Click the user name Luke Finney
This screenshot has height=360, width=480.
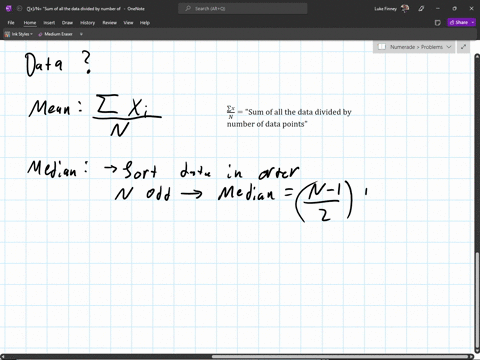[x=385, y=9]
